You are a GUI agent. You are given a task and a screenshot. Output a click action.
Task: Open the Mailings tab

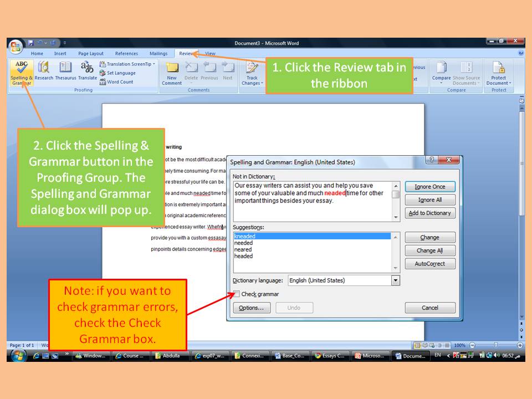(158, 53)
